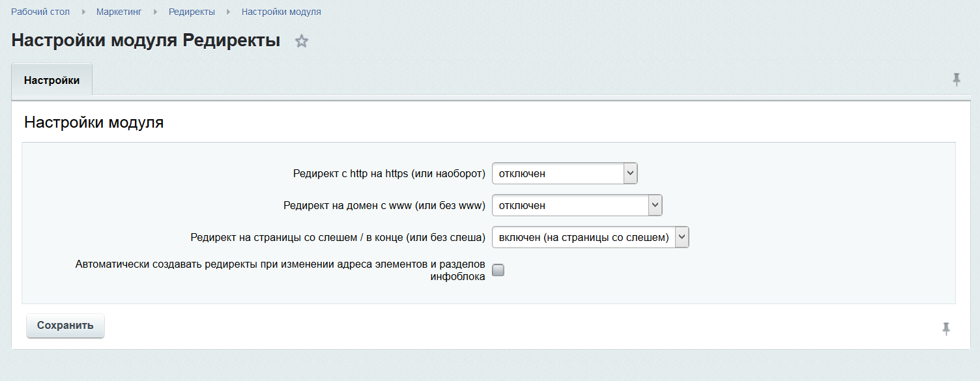This screenshot has height=381, width=980.
Task: Open Маркетинг in breadcrumb navigation
Action: tap(119, 12)
